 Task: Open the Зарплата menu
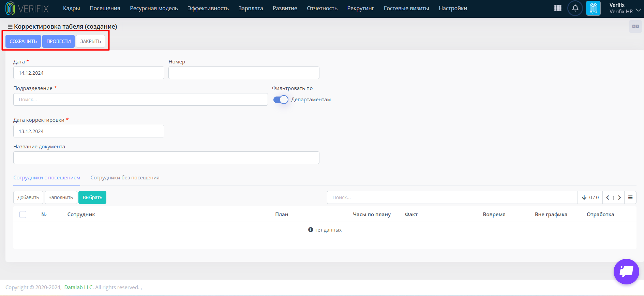[251, 8]
